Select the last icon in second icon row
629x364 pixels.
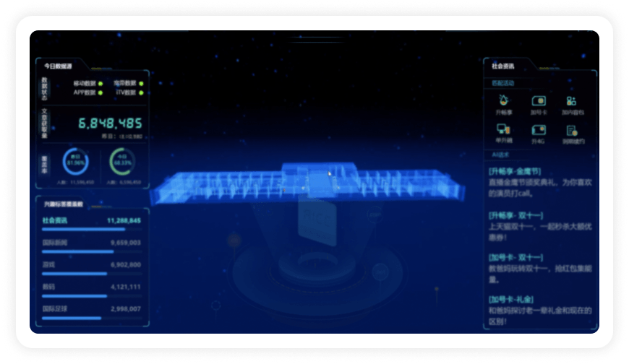coord(572,131)
